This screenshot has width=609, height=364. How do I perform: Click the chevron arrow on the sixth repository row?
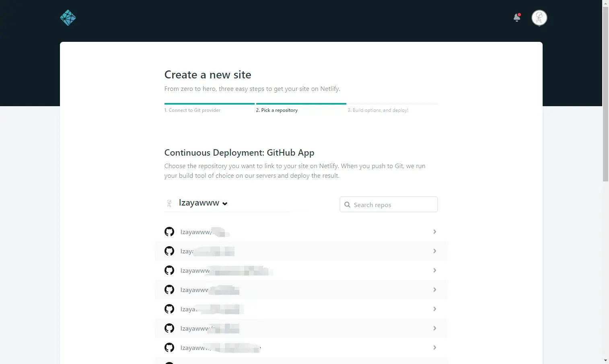[434, 328]
